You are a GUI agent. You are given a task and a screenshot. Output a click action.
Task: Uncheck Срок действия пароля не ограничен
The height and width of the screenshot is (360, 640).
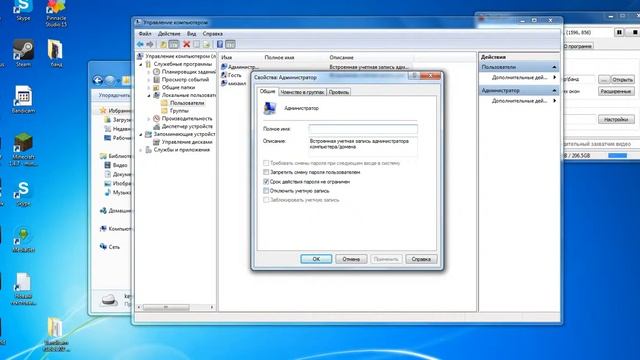coord(266,182)
